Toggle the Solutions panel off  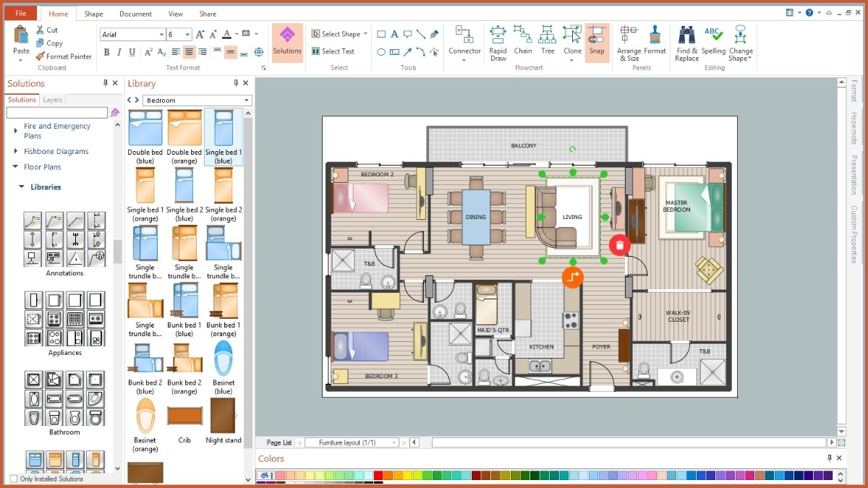coord(115,83)
